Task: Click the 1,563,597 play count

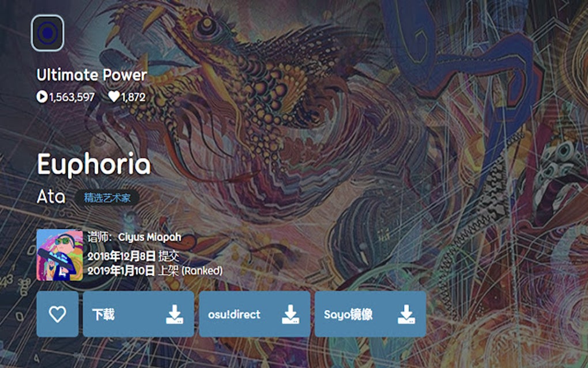Action: pos(71,97)
